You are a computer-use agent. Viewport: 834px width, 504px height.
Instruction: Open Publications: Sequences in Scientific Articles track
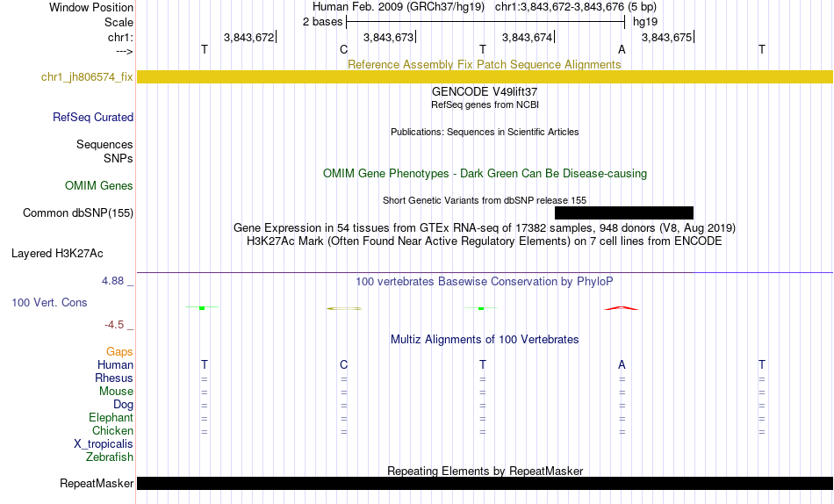pos(485,132)
